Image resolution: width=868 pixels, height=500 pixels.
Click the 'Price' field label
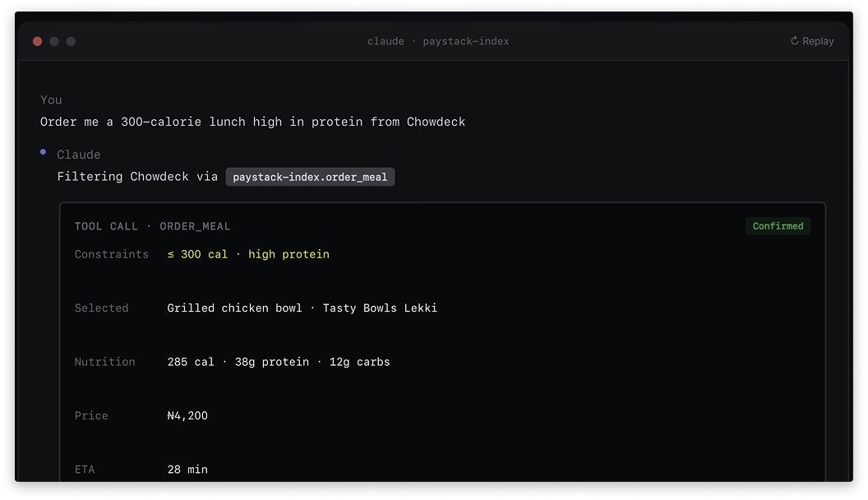tap(91, 416)
